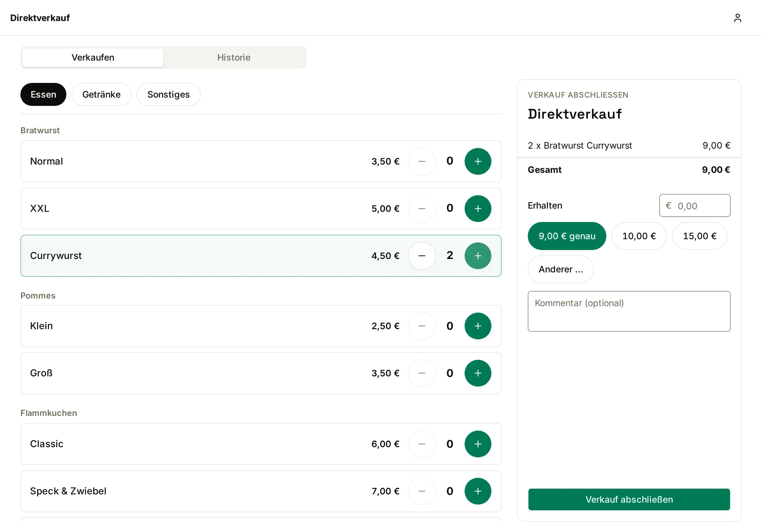
Task: Open the Anderer amount option
Action: pos(561,269)
